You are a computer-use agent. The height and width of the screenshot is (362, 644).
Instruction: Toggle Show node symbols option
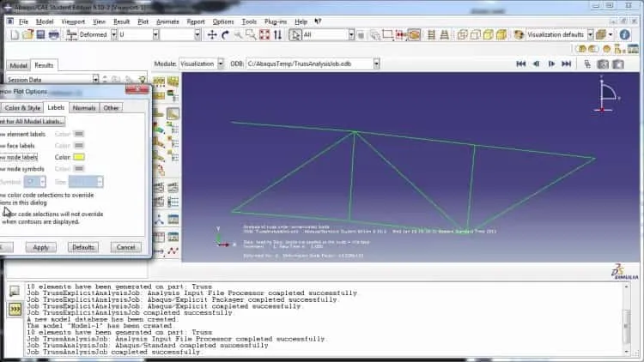pos(22,169)
